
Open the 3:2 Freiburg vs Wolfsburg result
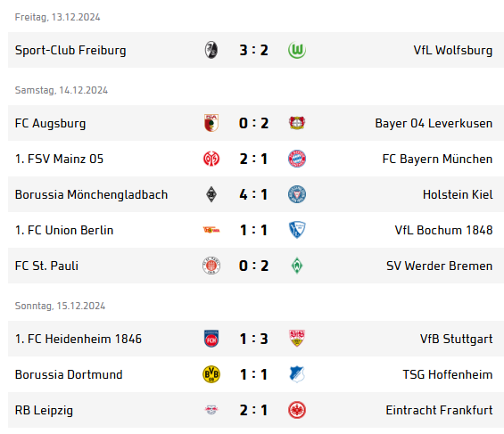point(253,51)
